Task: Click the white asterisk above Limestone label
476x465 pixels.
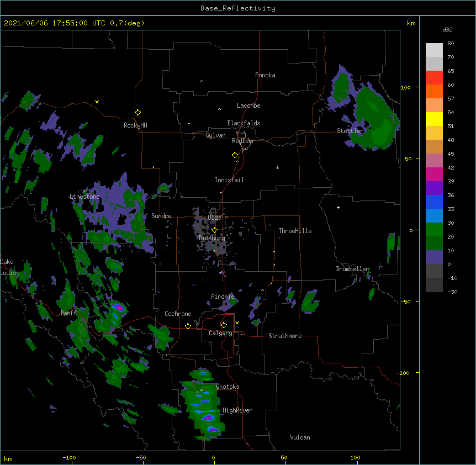Action: (x=84, y=191)
